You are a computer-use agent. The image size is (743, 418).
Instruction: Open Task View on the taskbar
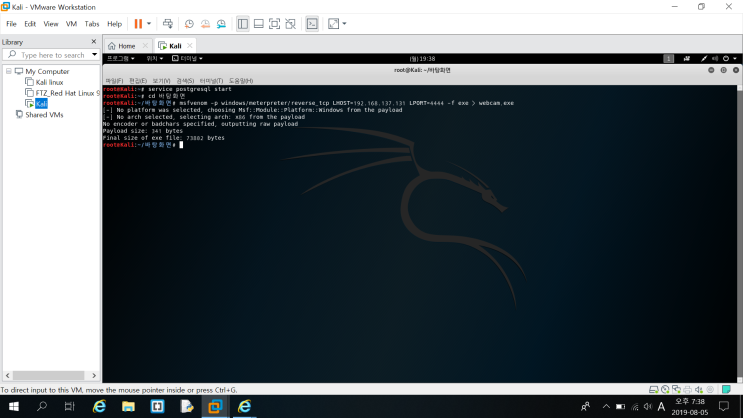click(70, 407)
